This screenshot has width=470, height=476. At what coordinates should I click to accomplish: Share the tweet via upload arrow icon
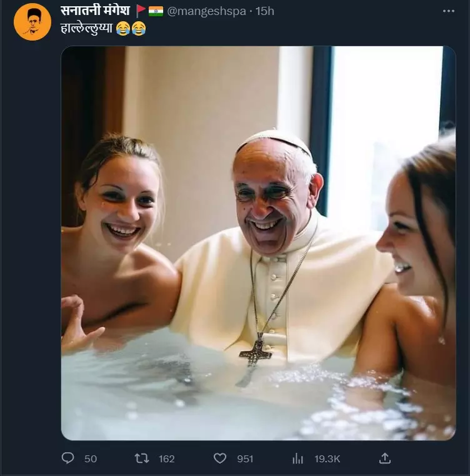point(384,458)
